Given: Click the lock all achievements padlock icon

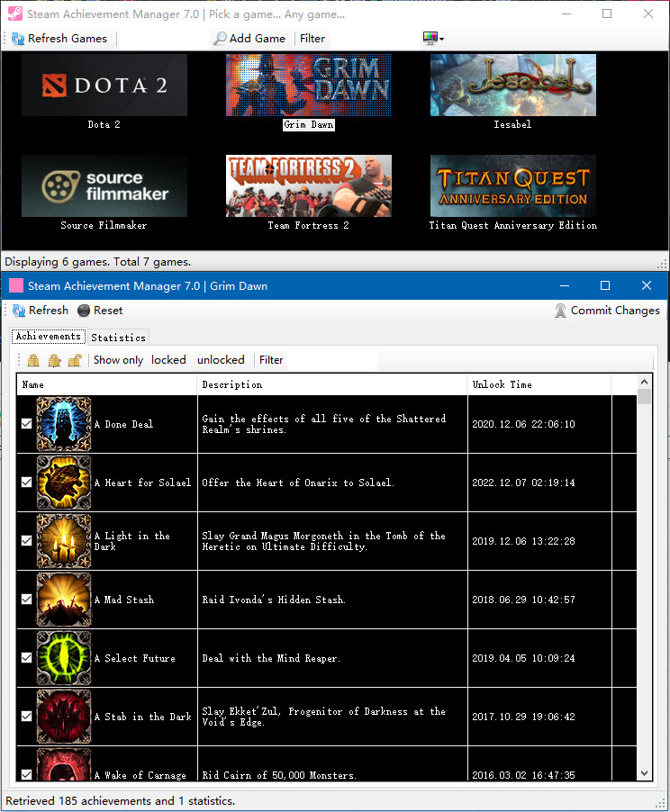Looking at the screenshot, I should pos(33,360).
